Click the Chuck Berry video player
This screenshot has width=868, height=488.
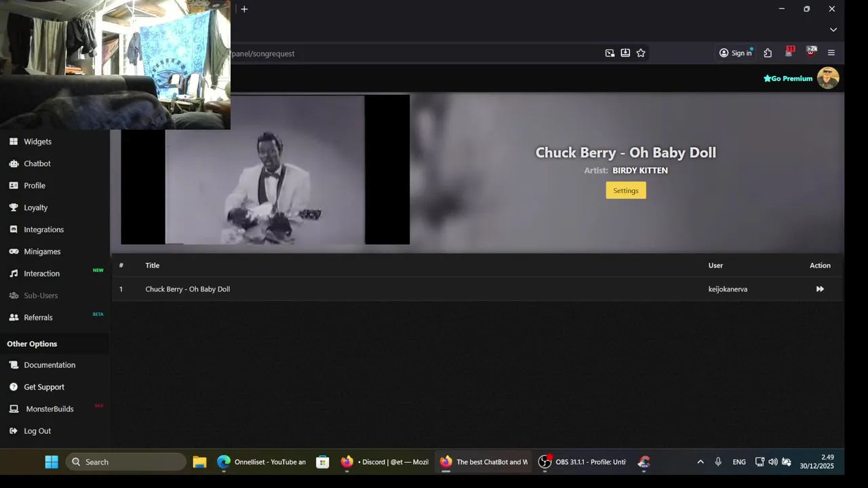pyautogui.click(x=265, y=169)
